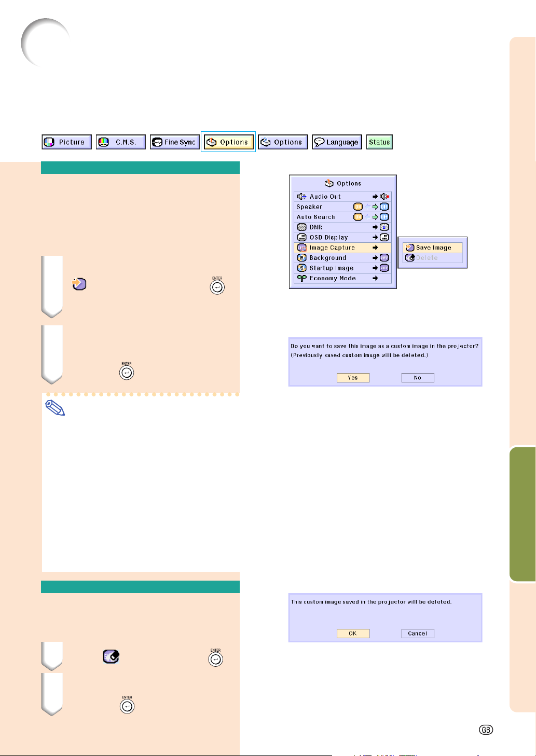The height and width of the screenshot is (756, 536).
Task: Choose the greyed Delete submenu entry
Action: 433,258
